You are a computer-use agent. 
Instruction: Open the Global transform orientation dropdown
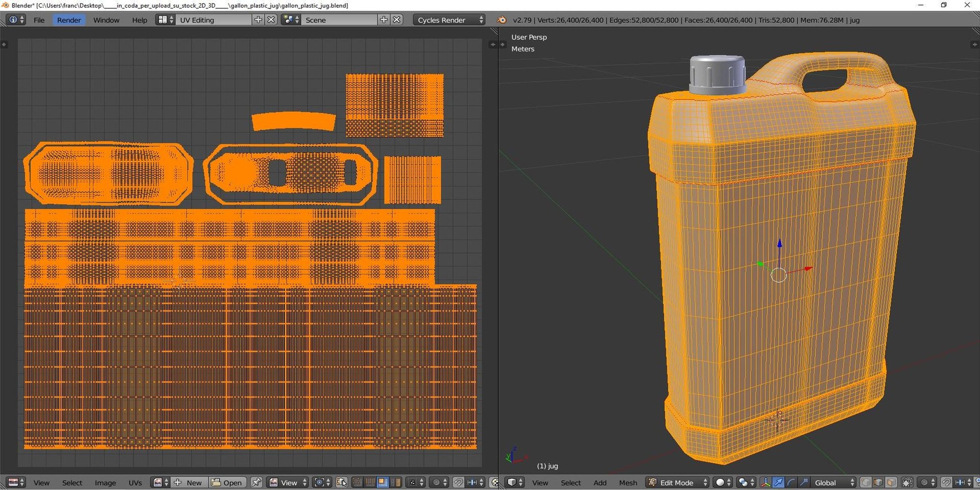[834, 482]
